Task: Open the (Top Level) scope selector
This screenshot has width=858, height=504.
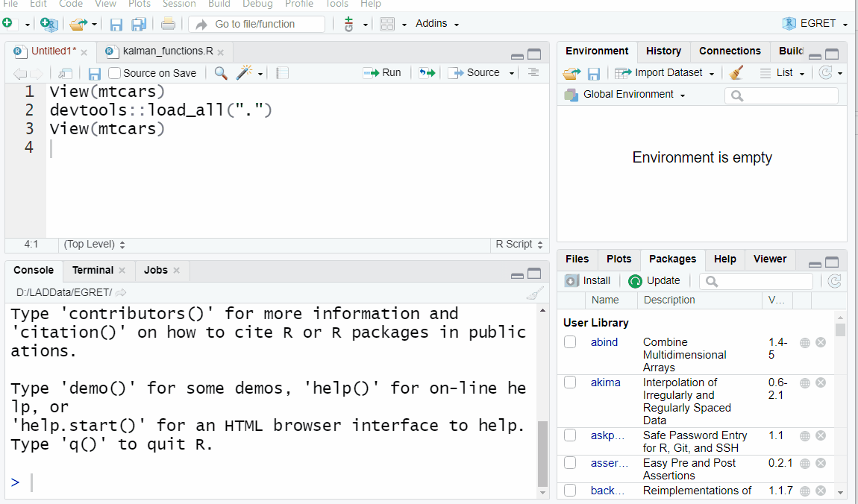Action: click(94, 245)
